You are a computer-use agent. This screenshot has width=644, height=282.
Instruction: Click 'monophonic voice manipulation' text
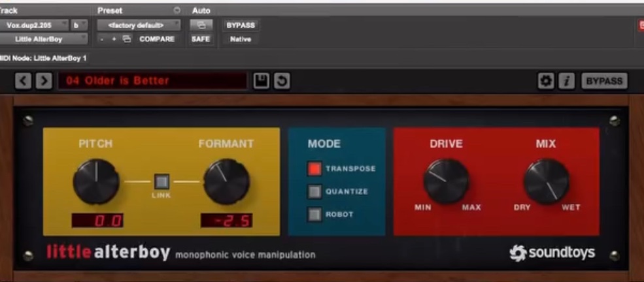tap(245, 255)
